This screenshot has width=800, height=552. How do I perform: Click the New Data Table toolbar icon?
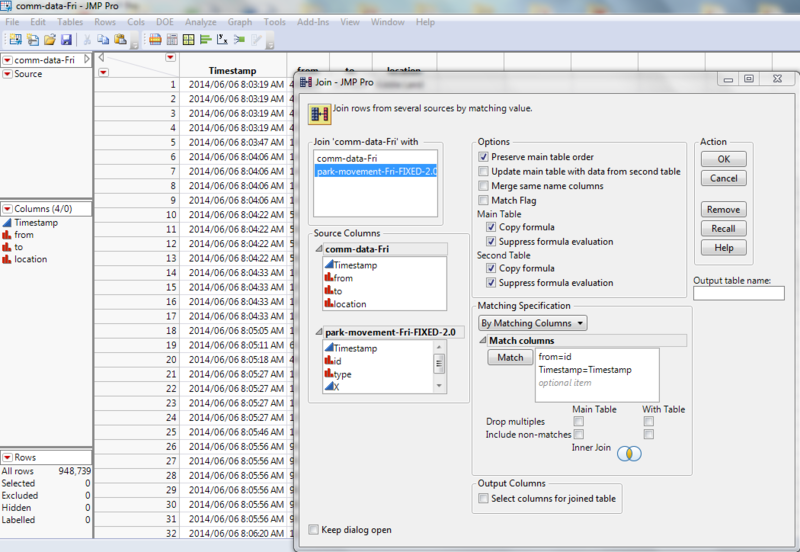tap(16, 39)
